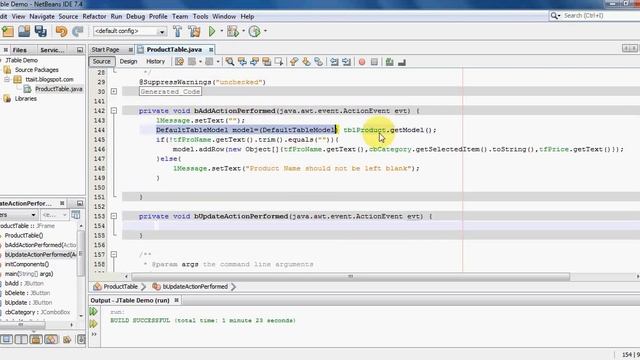Select initComponents() in Navigator
This screenshot has height=360, width=640.
click(27, 264)
